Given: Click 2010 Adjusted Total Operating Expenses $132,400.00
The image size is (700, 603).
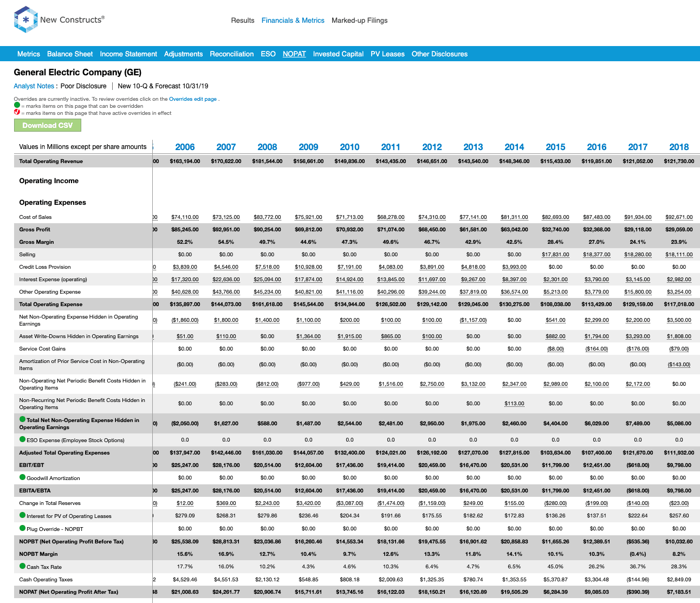Looking at the screenshot, I should tap(349, 453).
